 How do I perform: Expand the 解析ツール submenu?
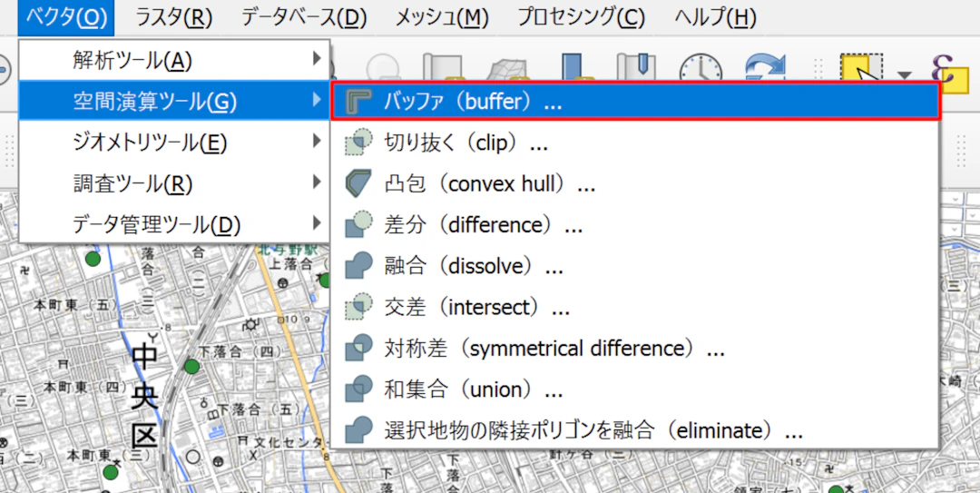pos(172,60)
